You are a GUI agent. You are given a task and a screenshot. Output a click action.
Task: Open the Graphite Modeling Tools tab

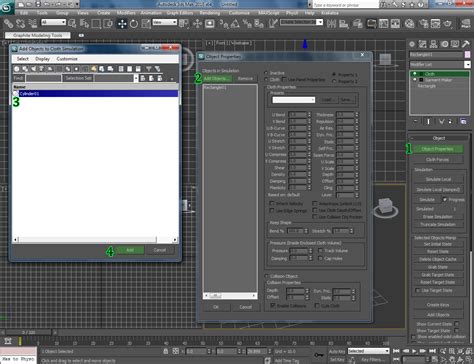pos(38,35)
